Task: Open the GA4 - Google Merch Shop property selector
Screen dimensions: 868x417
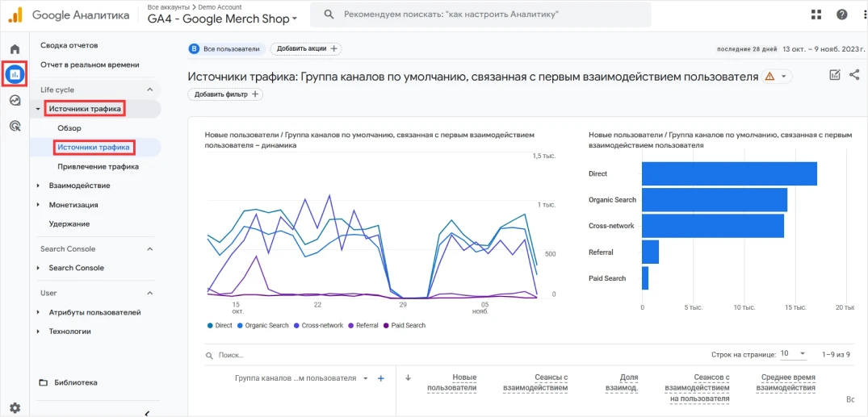Action: pos(223,19)
